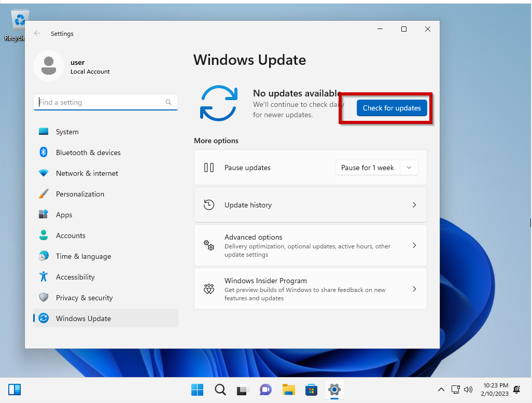This screenshot has width=532, height=403.
Task: Open the Widgets panel on taskbar
Action: click(15, 390)
